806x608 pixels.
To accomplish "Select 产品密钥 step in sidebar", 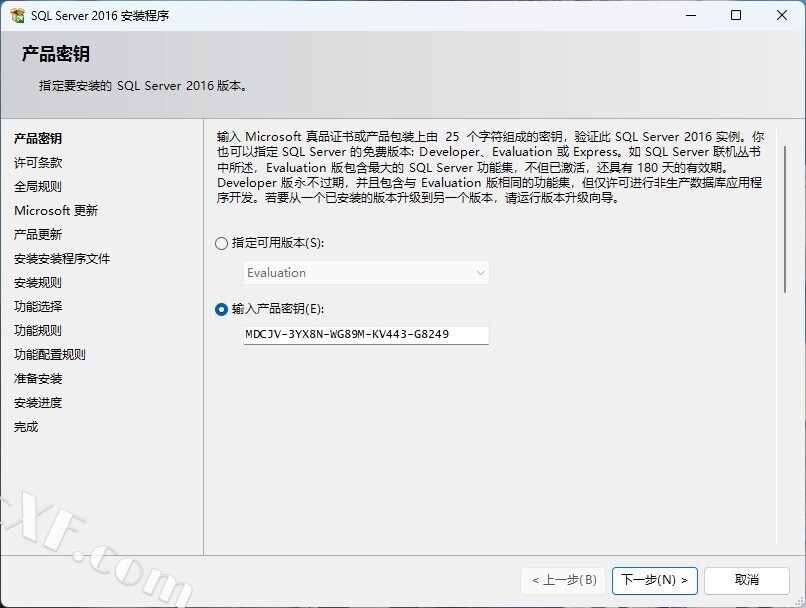I will [38, 138].
